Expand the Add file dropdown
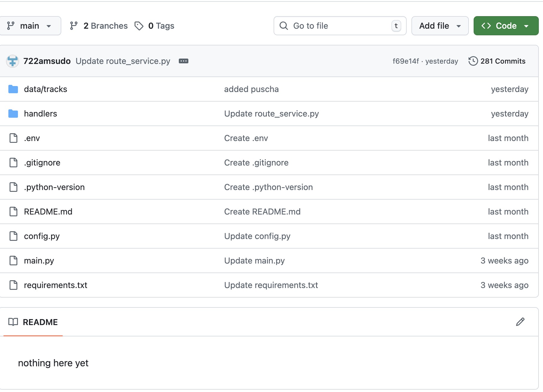The height and width of the screenshot is (392, 543). (x=440, y=26)
